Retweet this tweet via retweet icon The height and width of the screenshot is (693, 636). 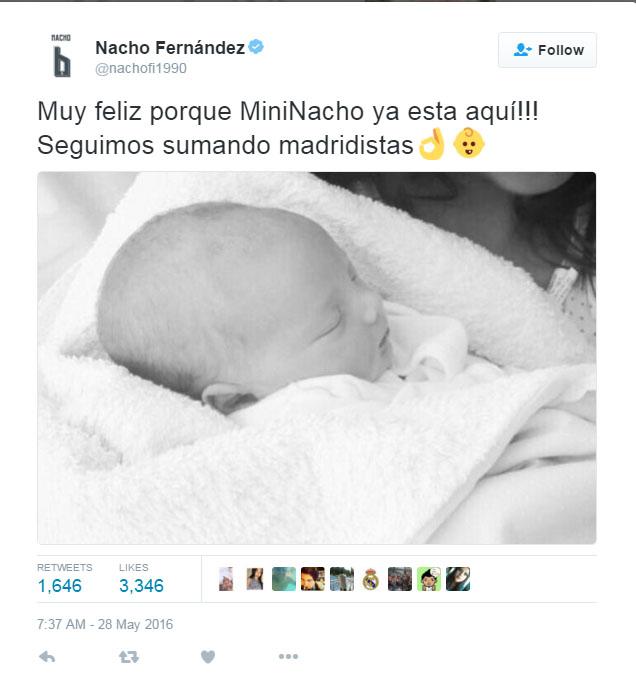[129, 657]
